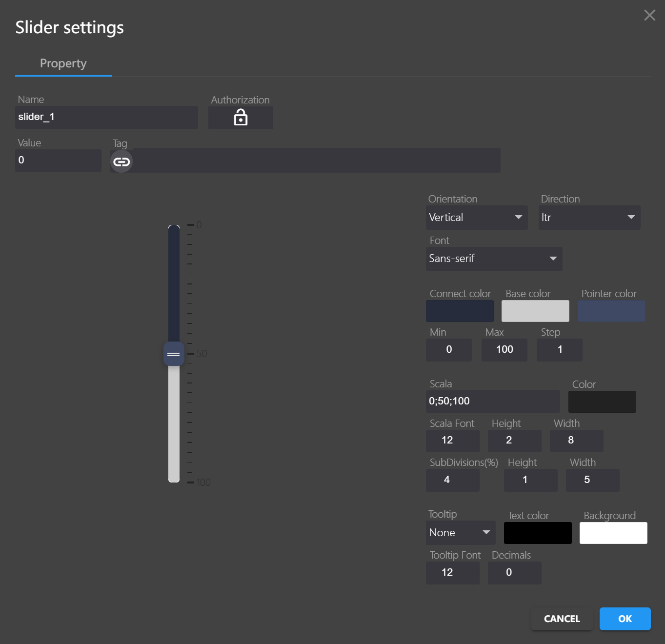Pick the Pointer color swatch
Image resolution: width=665 pixels, height=644 pixels.
pos(611,311)
